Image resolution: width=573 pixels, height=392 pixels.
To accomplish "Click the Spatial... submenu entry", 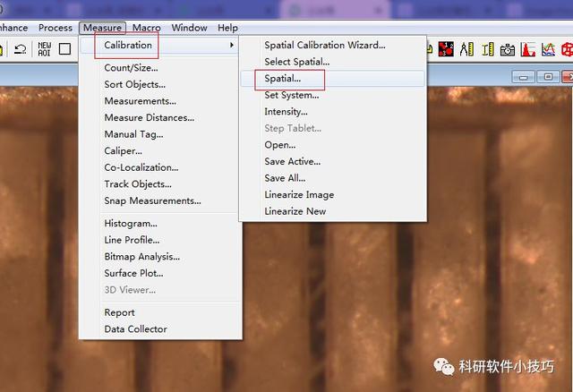I will [x=332, y=79].
